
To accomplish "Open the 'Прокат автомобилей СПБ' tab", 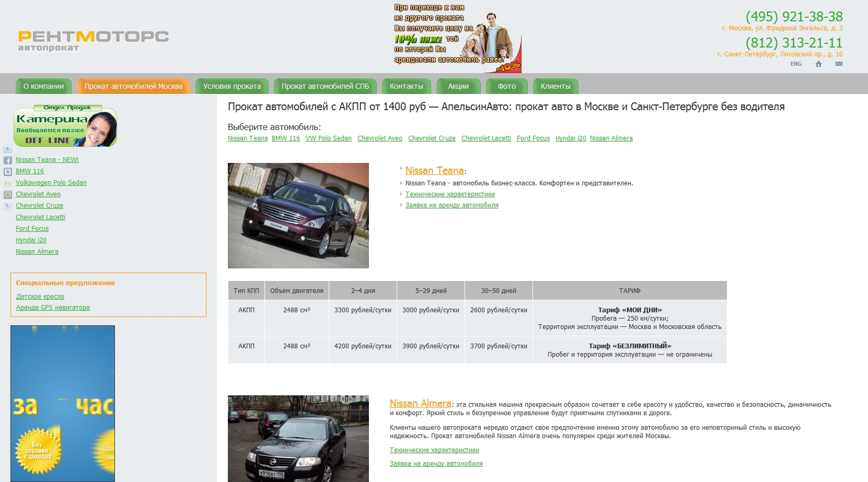I will pos(325,86).
